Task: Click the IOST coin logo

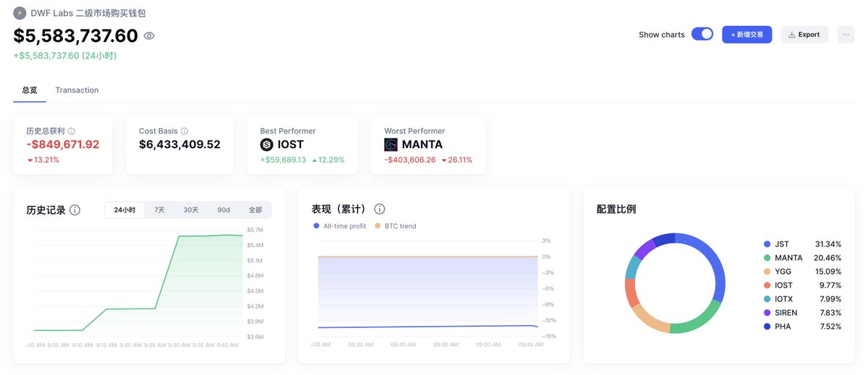Action: (x=266, y=145)
